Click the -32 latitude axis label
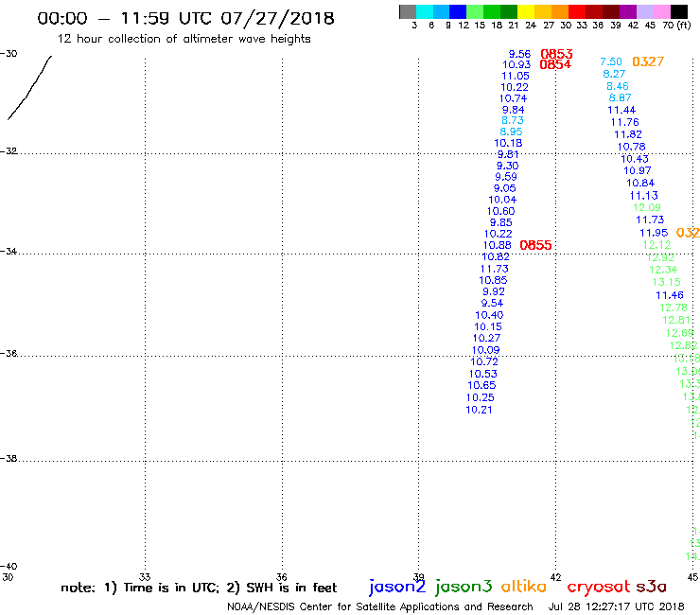This screenshot has width=700, height=615. click(9, 151)
